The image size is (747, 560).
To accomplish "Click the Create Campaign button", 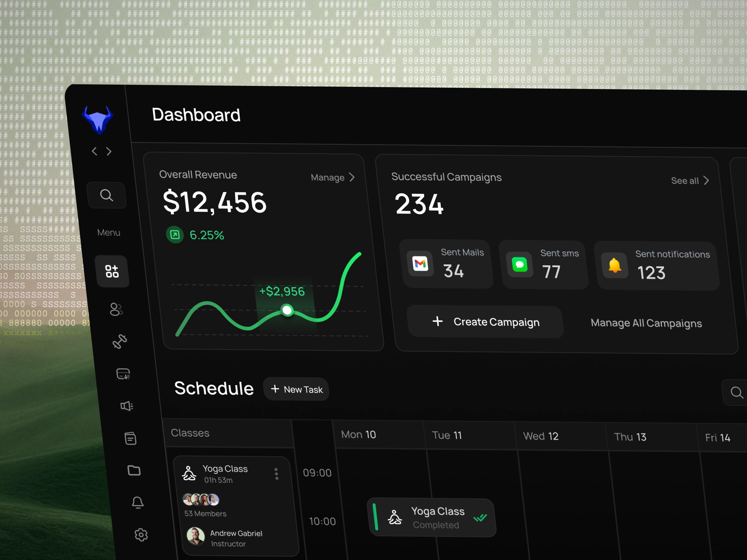I will coord(486,322).
